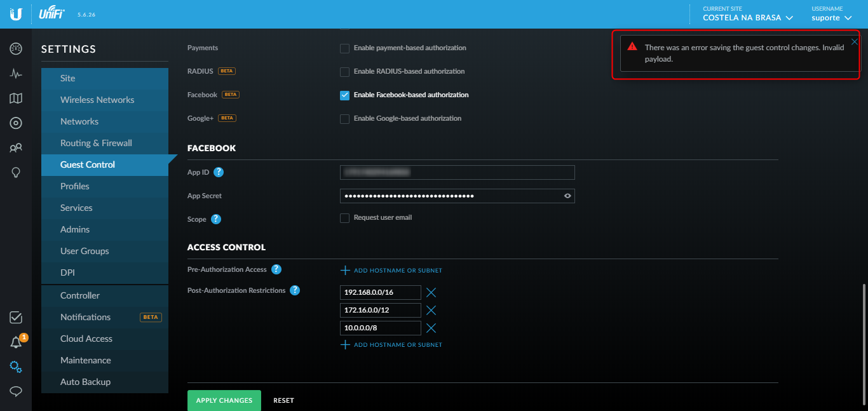Open the Clients icon in sidebar
The width and height of the screenshot is (868, 411).
tap(16, 148)
